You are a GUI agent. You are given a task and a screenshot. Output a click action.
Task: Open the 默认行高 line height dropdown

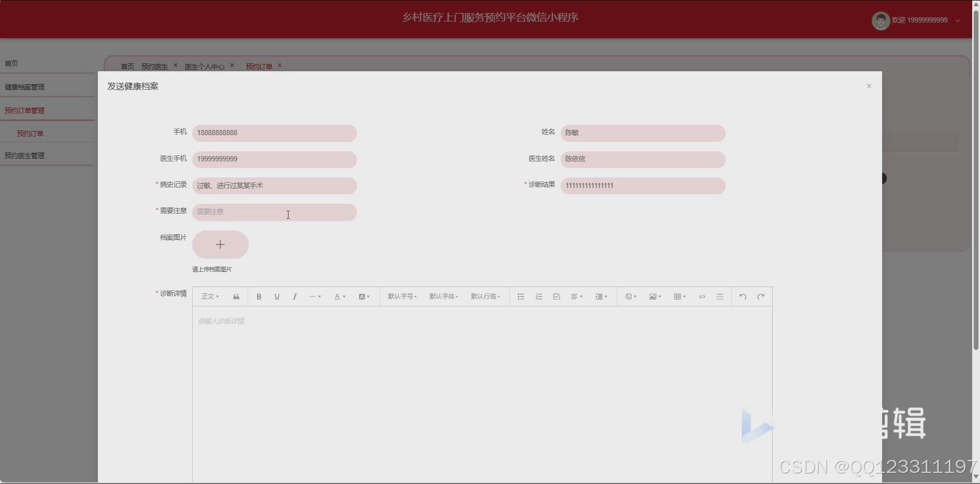(x=485, y=296)
